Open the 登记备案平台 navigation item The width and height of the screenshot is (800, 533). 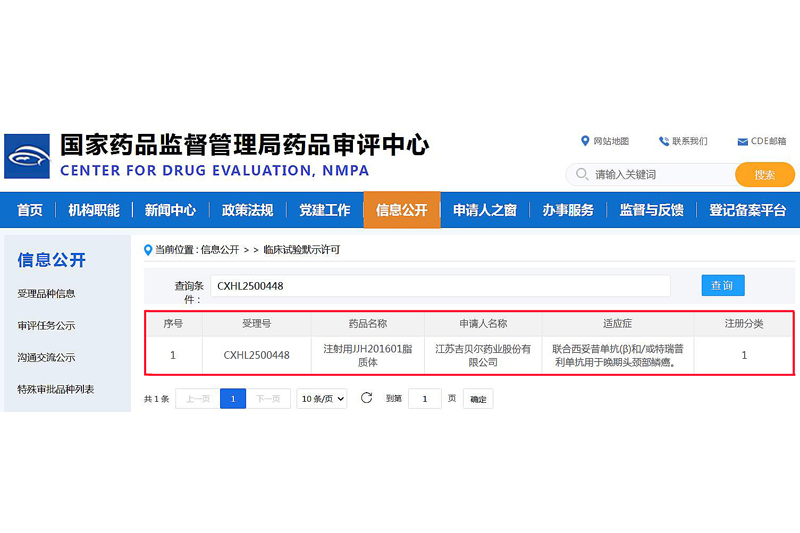coord(748,210)
